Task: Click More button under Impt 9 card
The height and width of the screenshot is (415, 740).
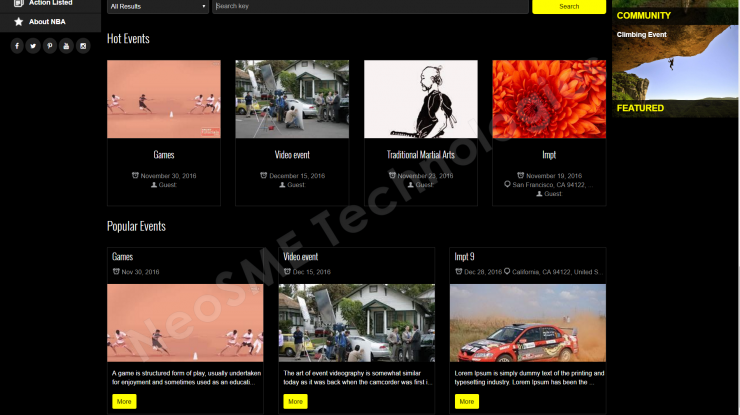Action: [x=467, y=401]
